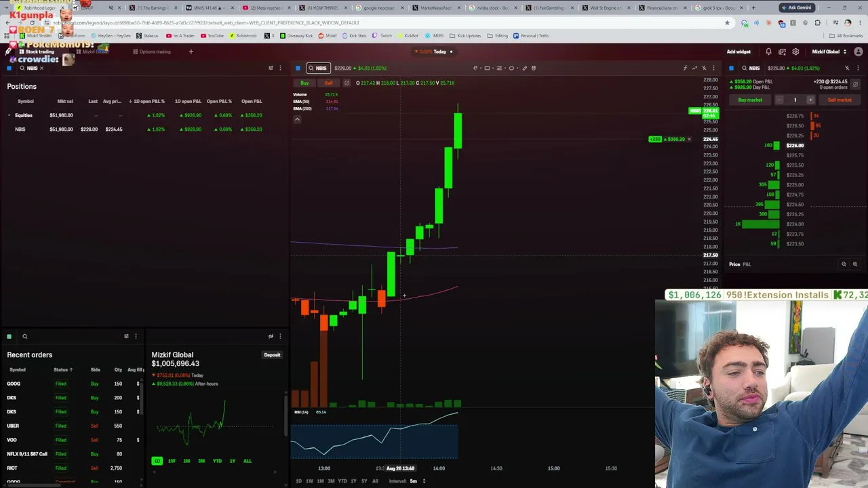Viewport: 868px width, 488px height.
Task: Collapse the Equities group in Positions
Action: click(x=9, y=115)
